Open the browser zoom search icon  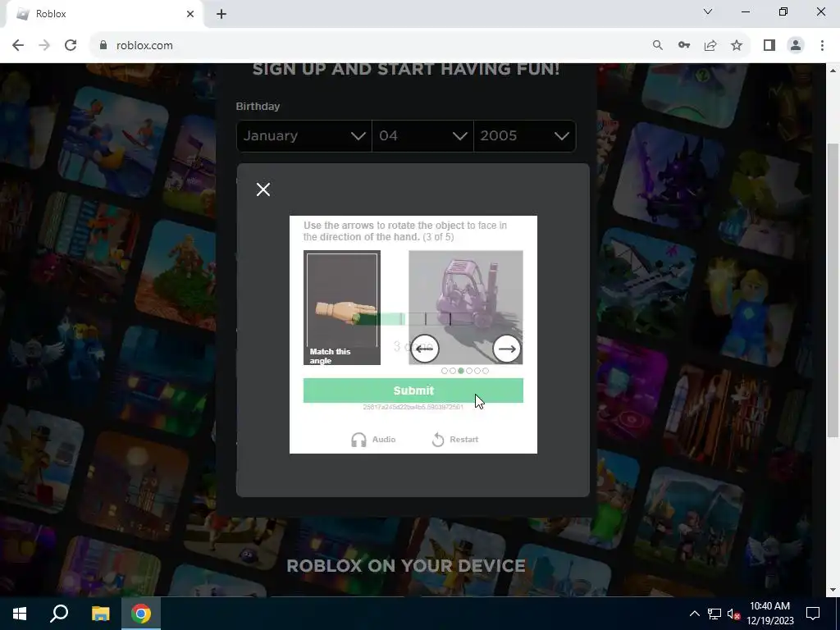657,46
